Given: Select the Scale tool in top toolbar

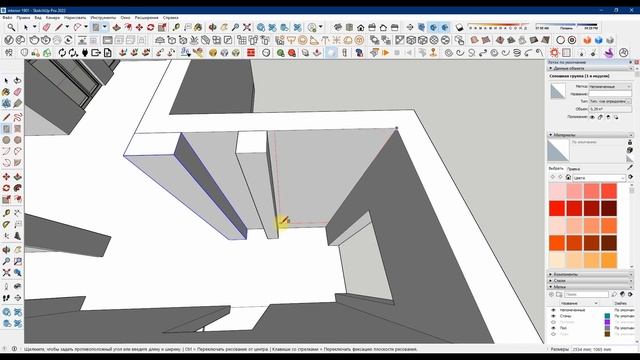Looking at the screenshot, I should tap(162, 27).
